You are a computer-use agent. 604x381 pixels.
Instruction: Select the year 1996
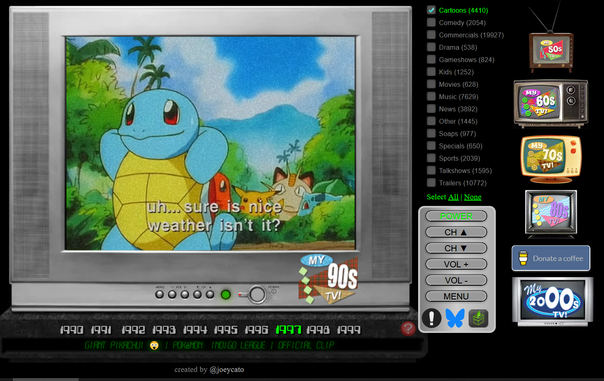257,330
